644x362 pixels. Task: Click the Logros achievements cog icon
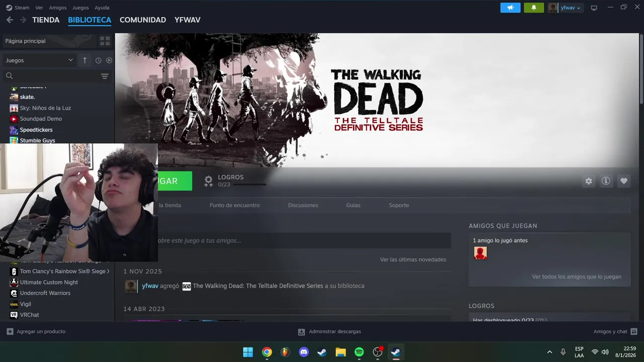click(208, 182)
